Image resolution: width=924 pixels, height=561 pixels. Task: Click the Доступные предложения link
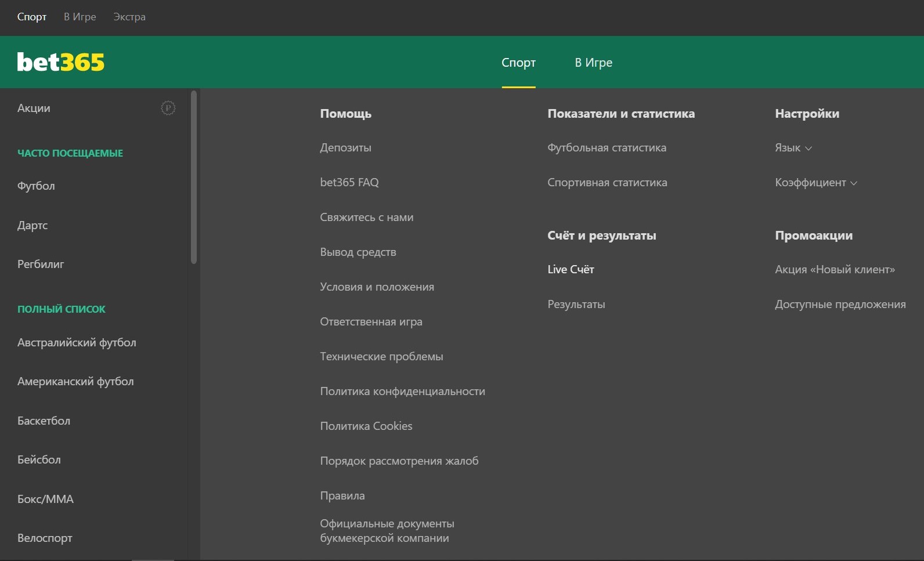(840, 305)
